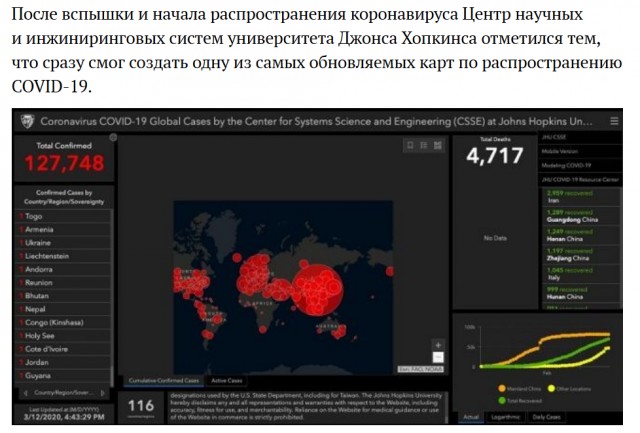Viewport: 640px width, 433px height.
Task: Select the Logarithmic chart tab
Action: [505, 417]
